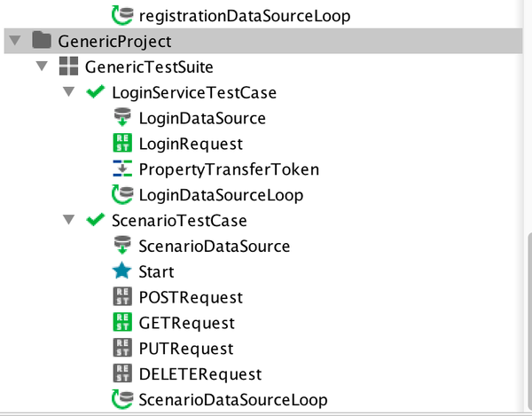Click the GenericTestSuite grid icon
Screen dimensions: 532x416
tap(67, 67)
